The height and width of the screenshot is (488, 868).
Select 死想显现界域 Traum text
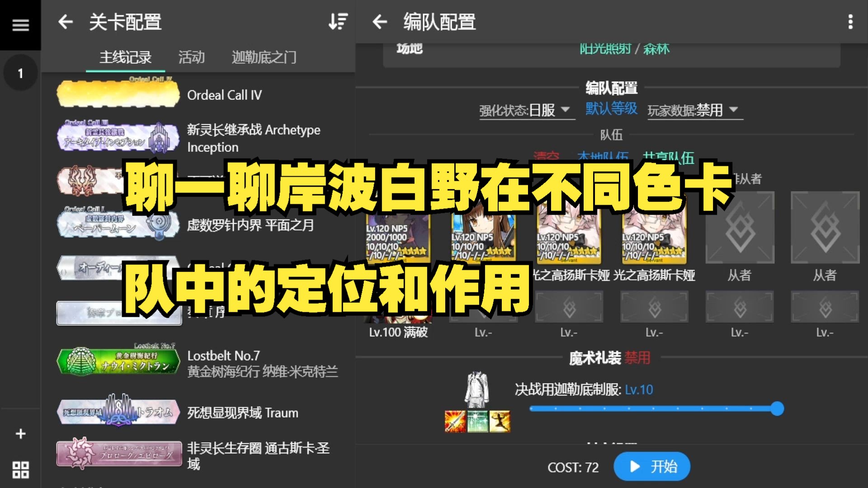(x=243, y=413)
